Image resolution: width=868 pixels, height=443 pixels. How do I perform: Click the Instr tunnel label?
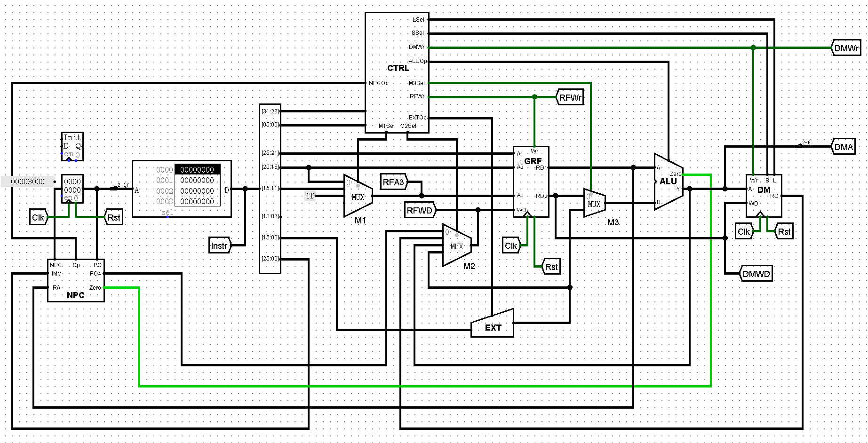point(220,245)
